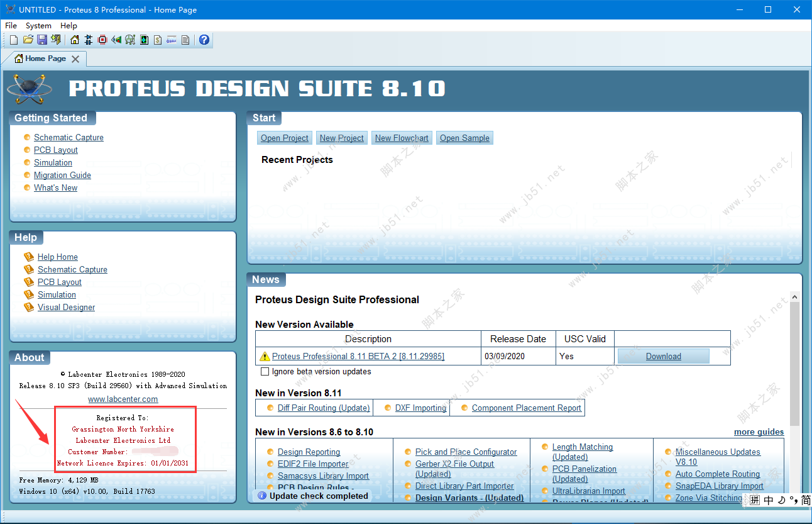Viewport: 812px width, 524px height.
Task: Open the Bill of Materials icon
Action: [x=158, y=40]
